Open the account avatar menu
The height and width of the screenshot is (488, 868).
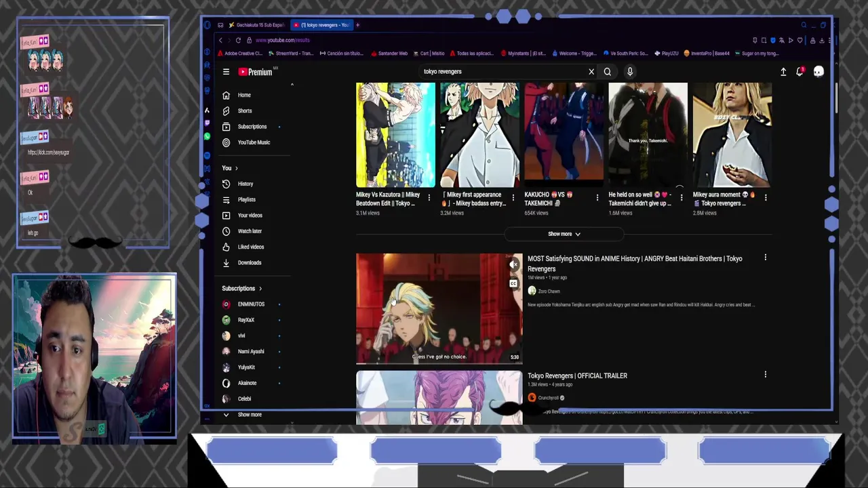[818, 71]
